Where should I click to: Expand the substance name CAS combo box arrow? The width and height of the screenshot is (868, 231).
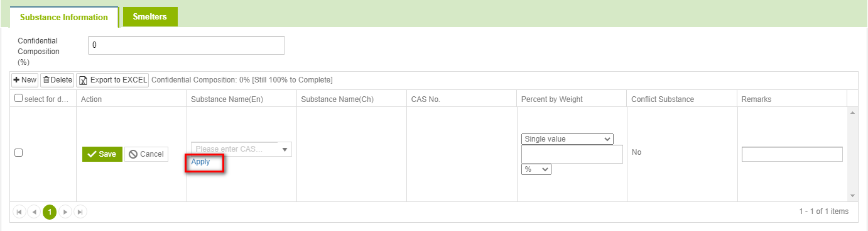pyautogui.click(x=285, y=149)
